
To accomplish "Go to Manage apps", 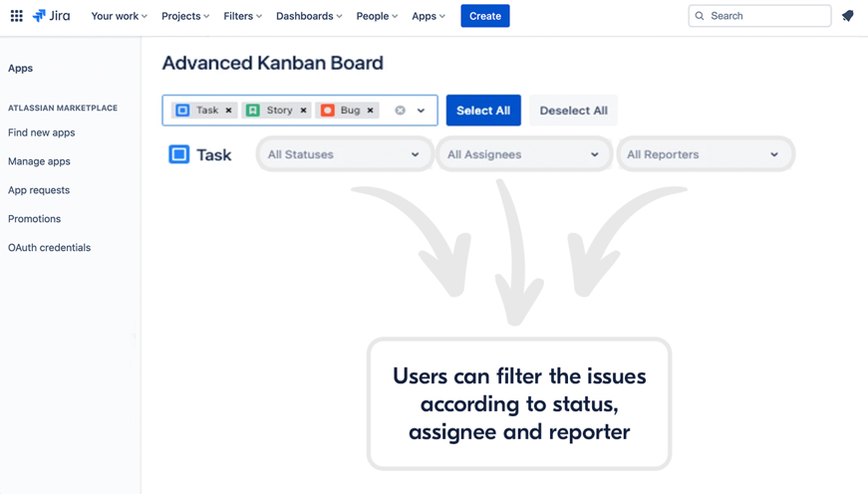I will click(x=39, y=161).
